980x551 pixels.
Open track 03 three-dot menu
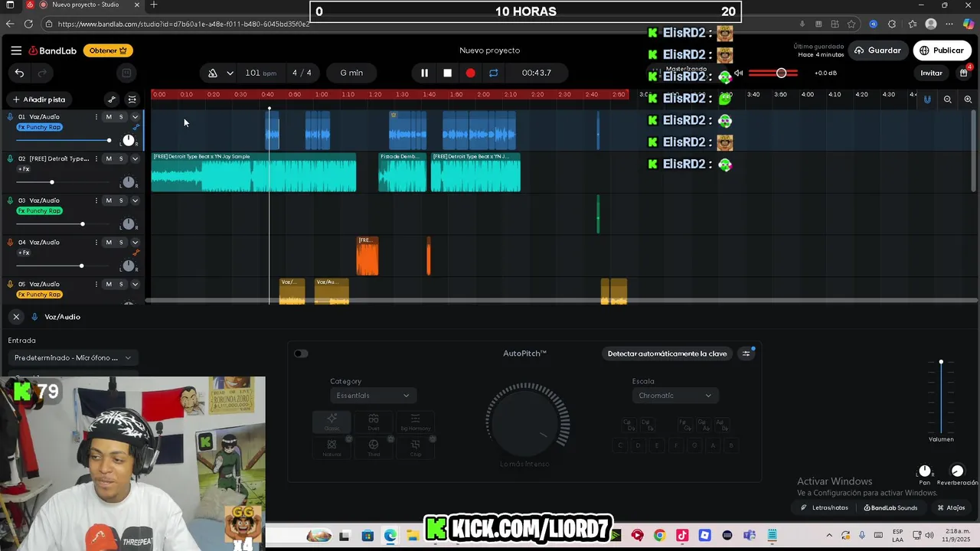(x=96, y=201)
